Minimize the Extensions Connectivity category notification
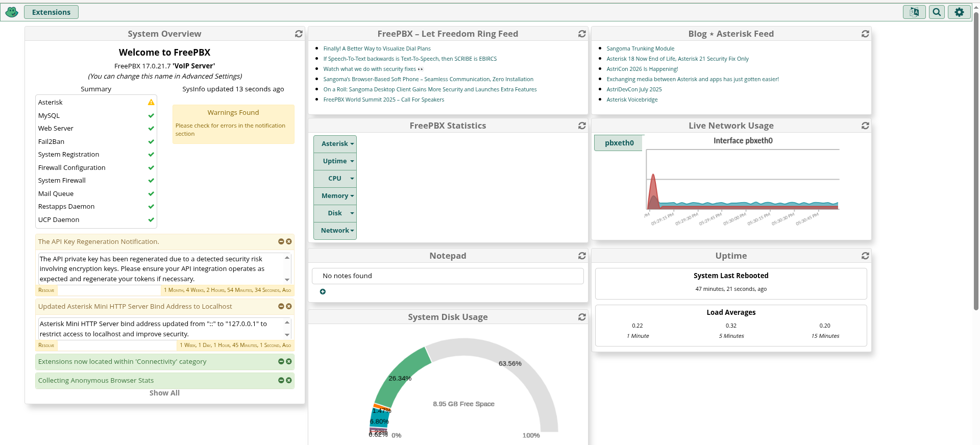The height and width of the screenshot is (445, 980). [x=281, y=362]
